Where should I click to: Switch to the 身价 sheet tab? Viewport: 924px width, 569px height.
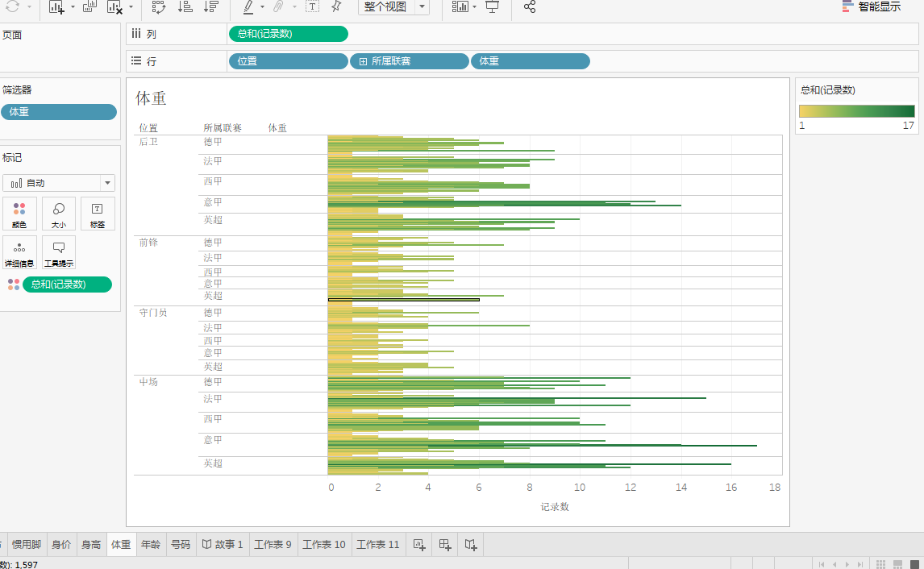coord(61,545)
